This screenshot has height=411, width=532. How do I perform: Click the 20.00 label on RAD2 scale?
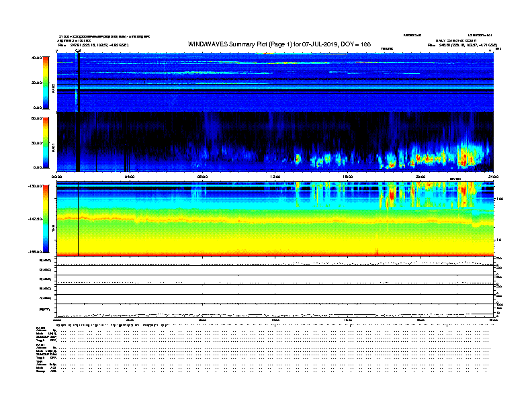click(36, 83)
